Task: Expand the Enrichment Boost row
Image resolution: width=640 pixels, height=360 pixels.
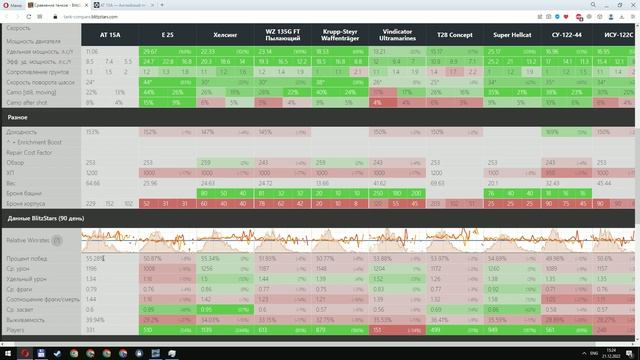Action: 34,142
